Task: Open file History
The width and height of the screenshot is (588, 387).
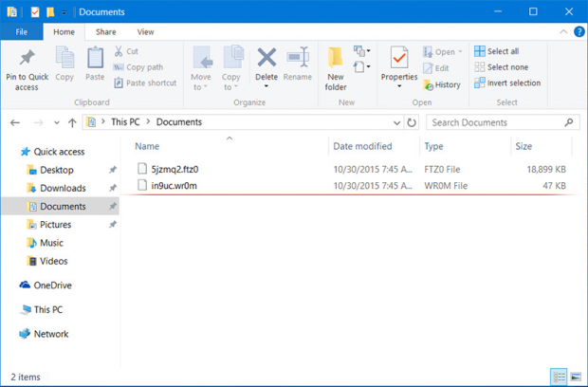Action: coord(442,84)
